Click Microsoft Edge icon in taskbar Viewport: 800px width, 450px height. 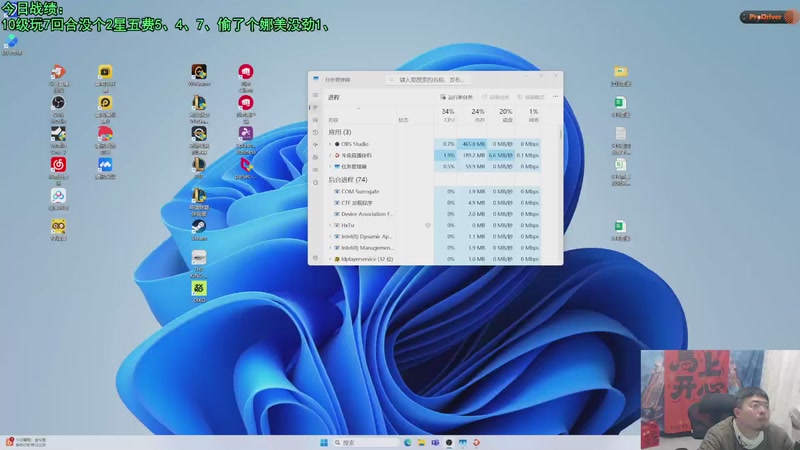coord(408,442)
